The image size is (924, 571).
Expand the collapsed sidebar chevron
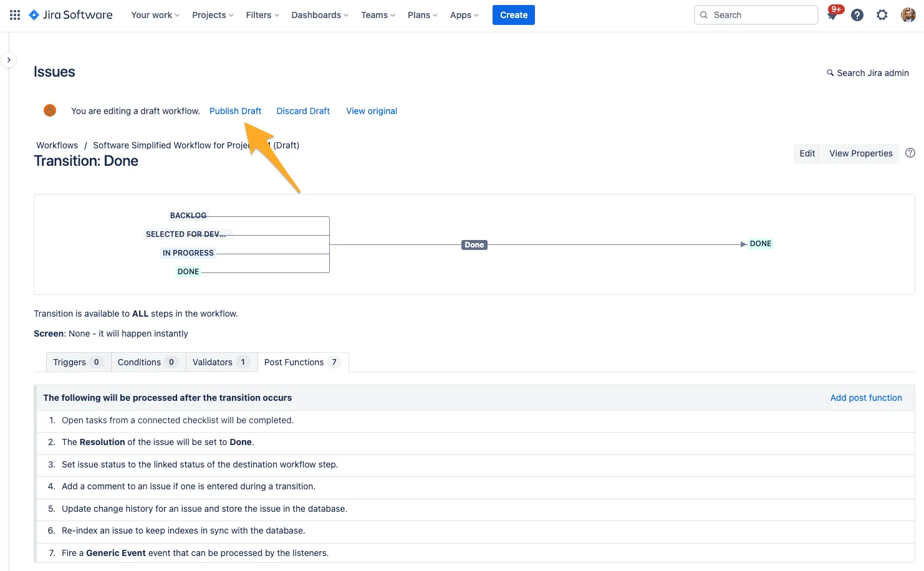tap(9, 60)
